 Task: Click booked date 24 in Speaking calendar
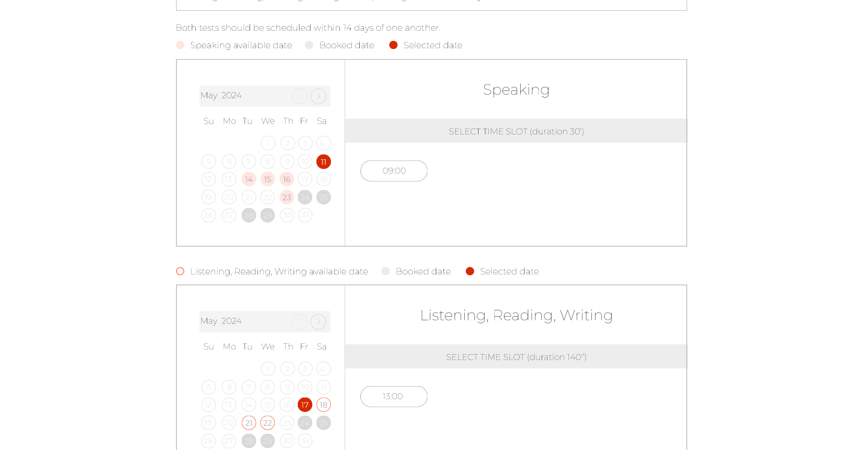click(305, 197)
